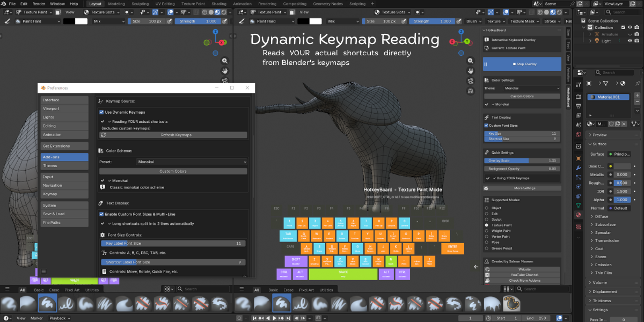Image resolution: width=644 pixels, height=322 pixels.
Task: Open the Material properties tab icon
Action: point(578,215)
